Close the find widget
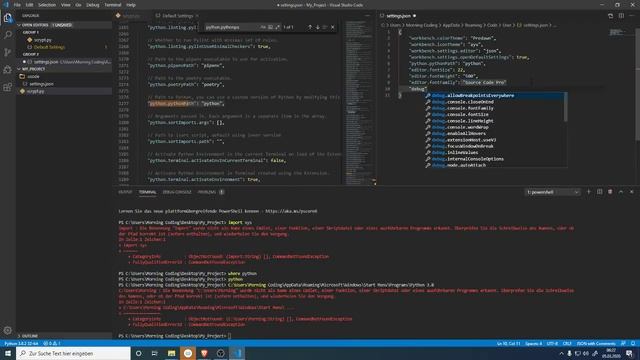 [333, 27]
